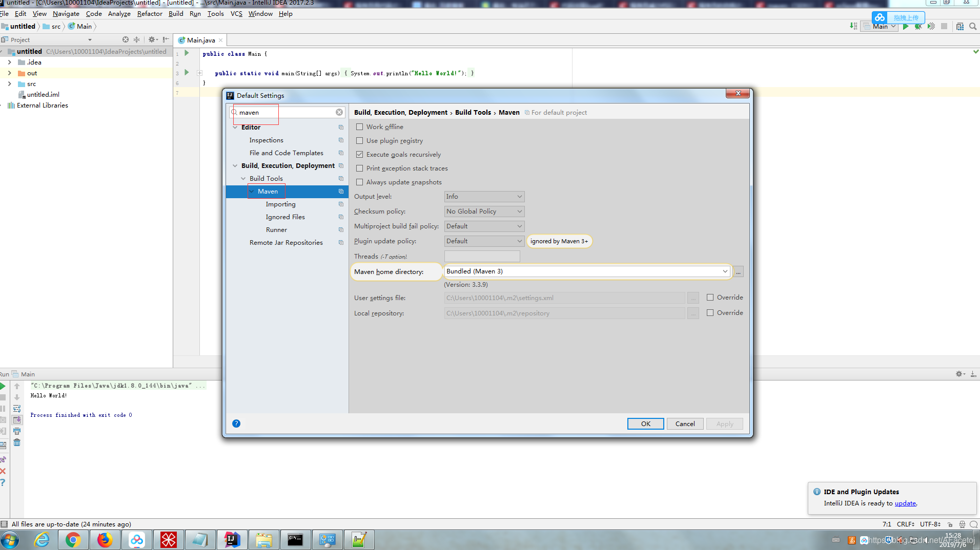Select Importing under Maven settings
This screenshot has width=980, height=550.
(280, 204)
